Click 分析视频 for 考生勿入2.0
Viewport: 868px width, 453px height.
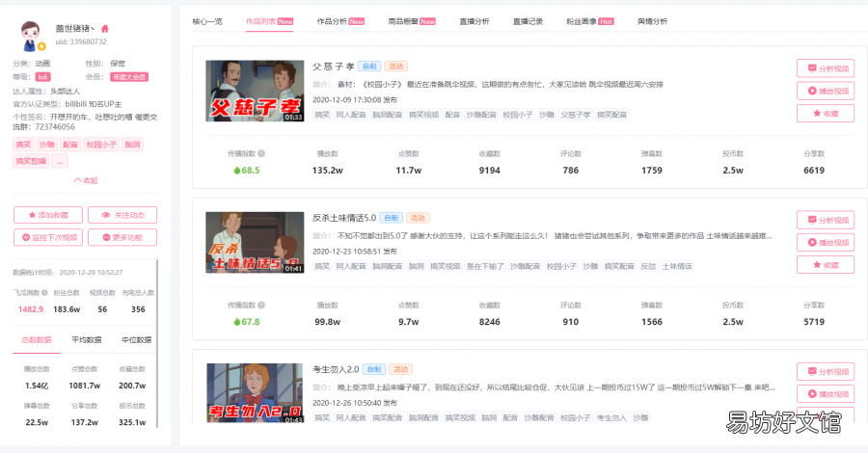pyautogui.click(x=826, y=372)
